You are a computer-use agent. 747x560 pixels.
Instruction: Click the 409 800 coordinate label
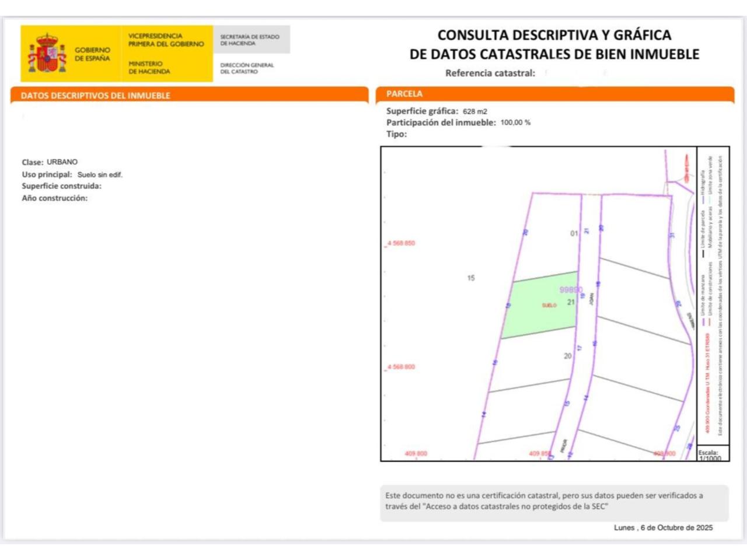[x=416, y=453]
